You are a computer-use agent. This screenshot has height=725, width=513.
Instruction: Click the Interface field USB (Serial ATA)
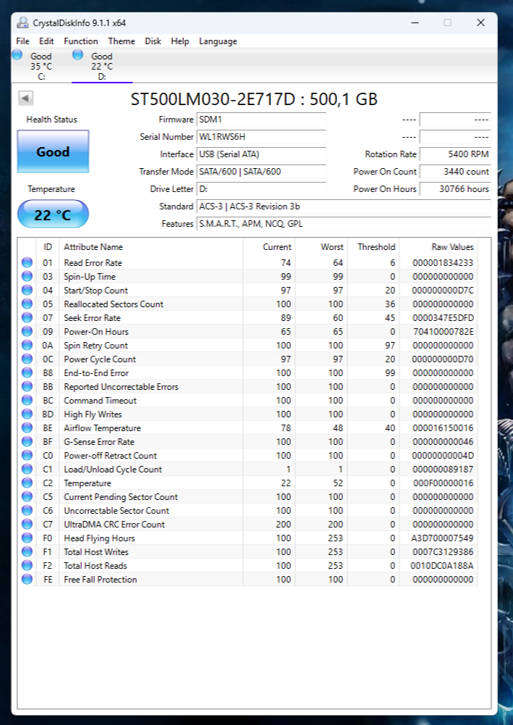(x=261, y=154)
